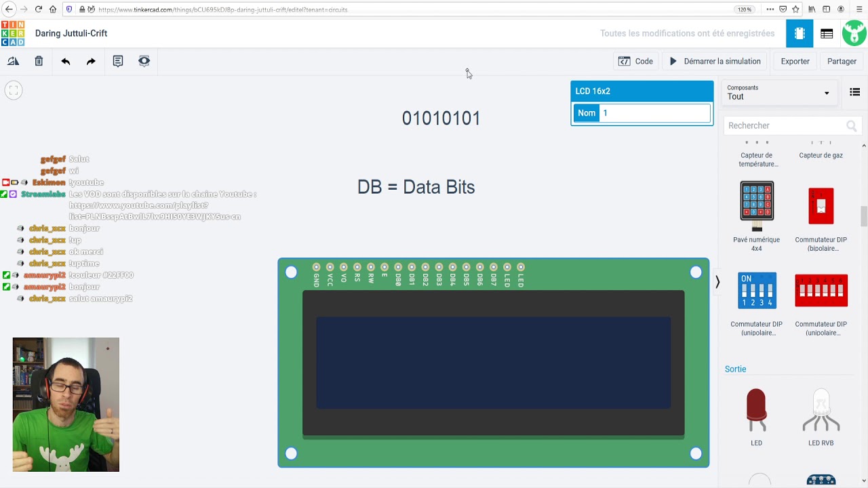The height and width of the screenshot is (488, 868).
Task: Open the Composants Tout dropdown
Action: tap(778, 92)
